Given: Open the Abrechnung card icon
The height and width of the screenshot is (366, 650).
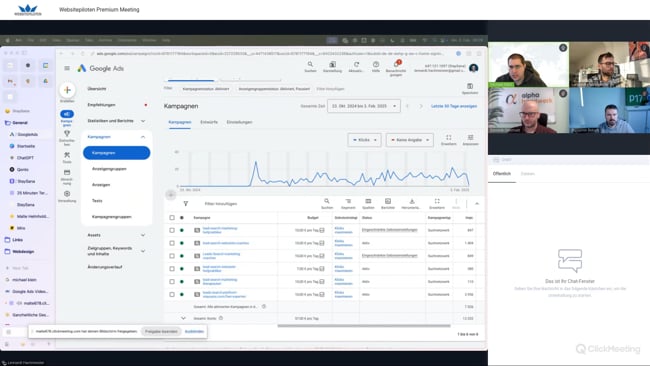Looking at the screenshot, I should [67, 172].
